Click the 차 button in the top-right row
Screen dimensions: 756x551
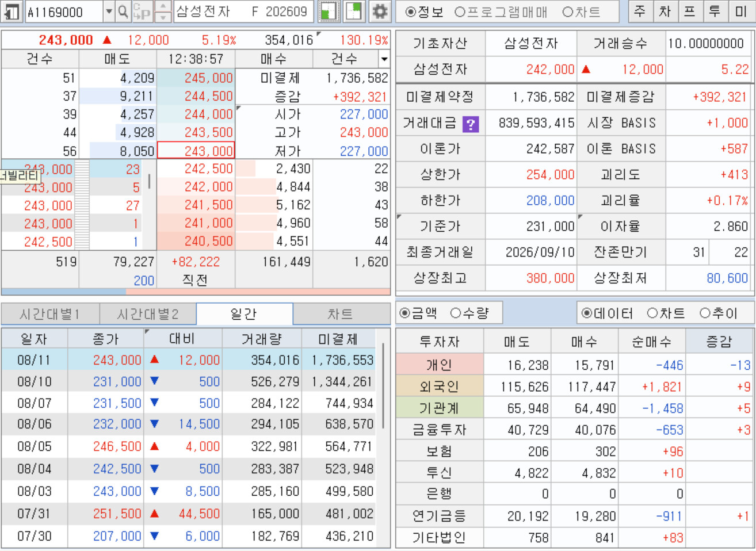[665, 12]
